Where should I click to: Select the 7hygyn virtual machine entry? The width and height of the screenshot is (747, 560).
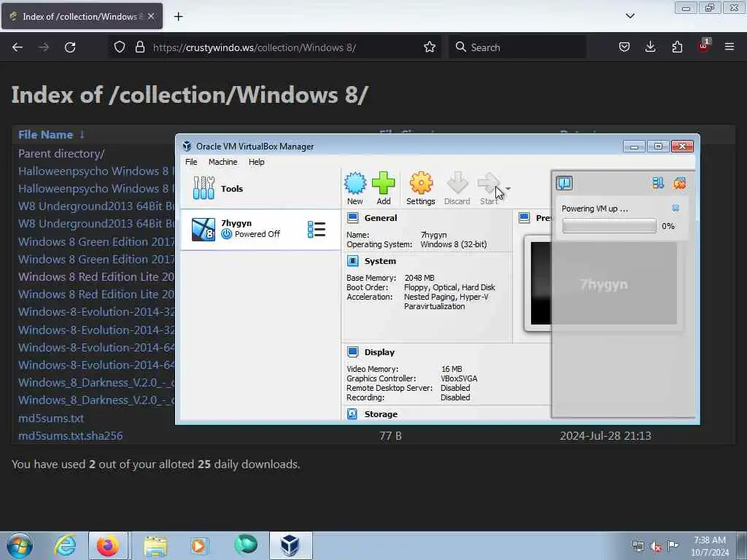[x=260, y=230]
